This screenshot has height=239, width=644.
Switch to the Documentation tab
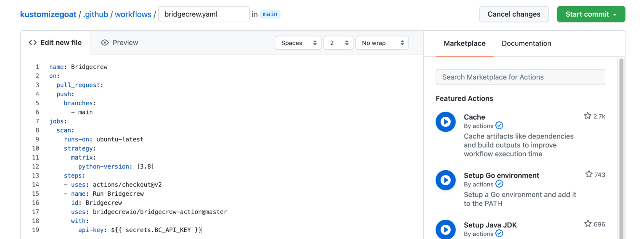(526, 44)
